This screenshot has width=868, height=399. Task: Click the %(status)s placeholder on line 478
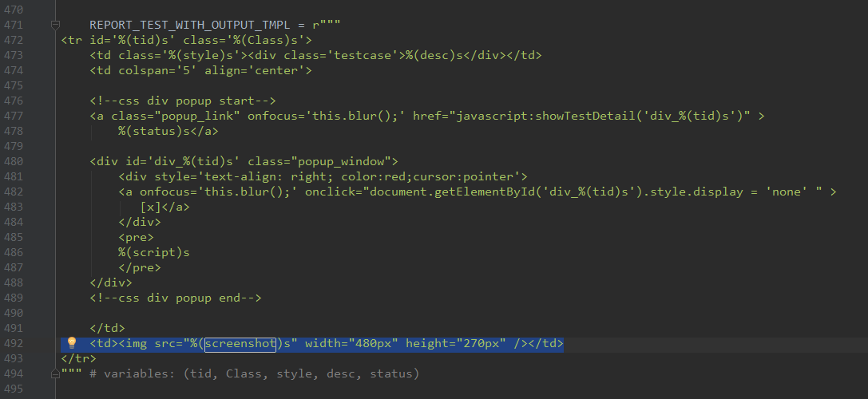pos(154,131)
